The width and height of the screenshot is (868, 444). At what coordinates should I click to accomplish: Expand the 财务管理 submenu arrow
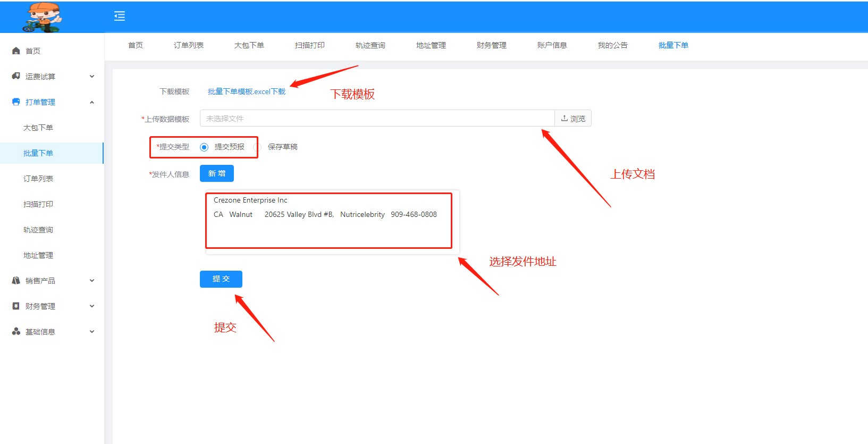point(92,306)
